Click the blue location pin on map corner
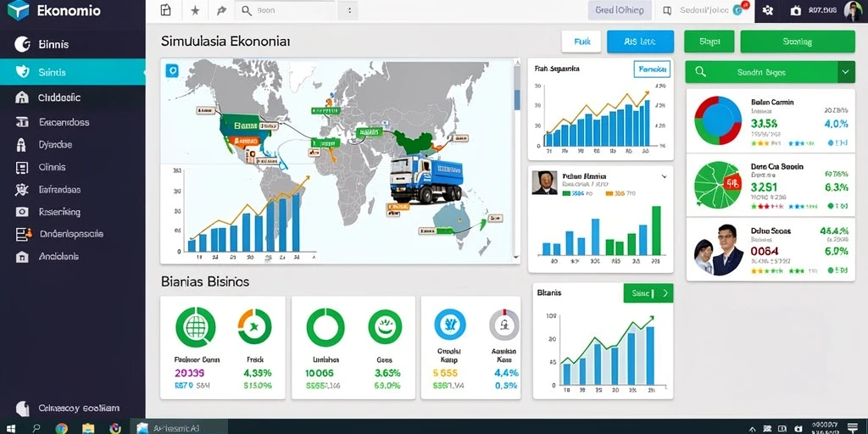868x434 pixels. [x=172, y=70]
